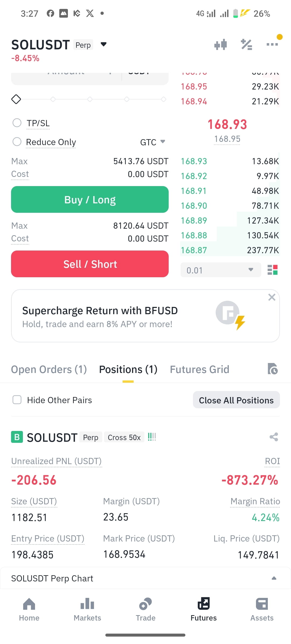Tap the leverage slider diamond handle
This screenshot has width=291, height=644.
pos(16,99)
